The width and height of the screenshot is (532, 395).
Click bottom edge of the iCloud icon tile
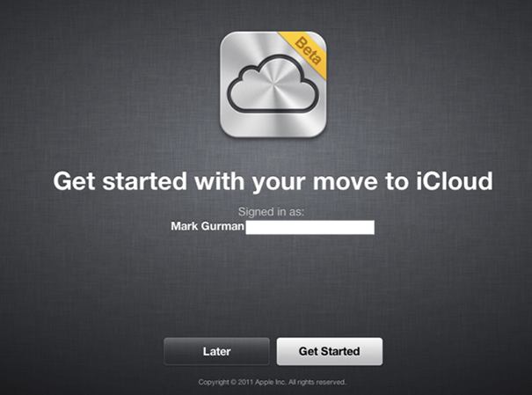273,136
